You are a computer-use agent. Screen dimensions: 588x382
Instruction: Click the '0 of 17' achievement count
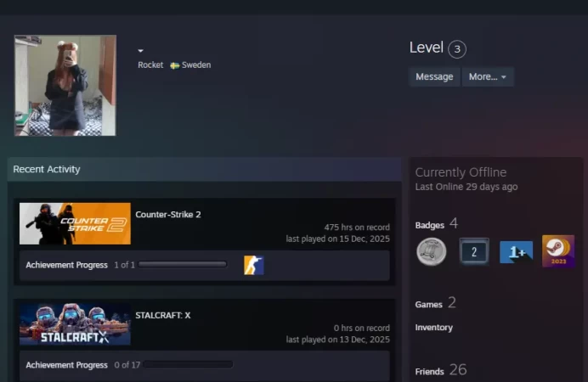pos(127,365)
